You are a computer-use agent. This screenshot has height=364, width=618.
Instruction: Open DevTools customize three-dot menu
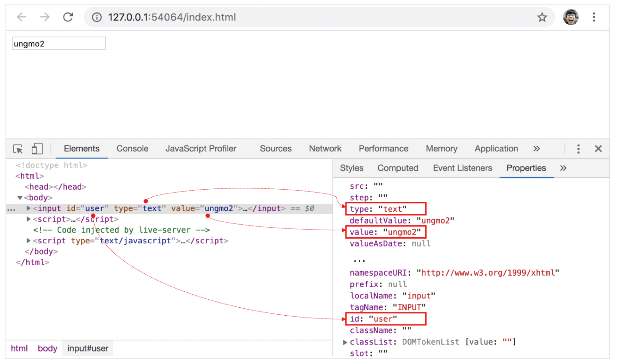pos(578,149)
